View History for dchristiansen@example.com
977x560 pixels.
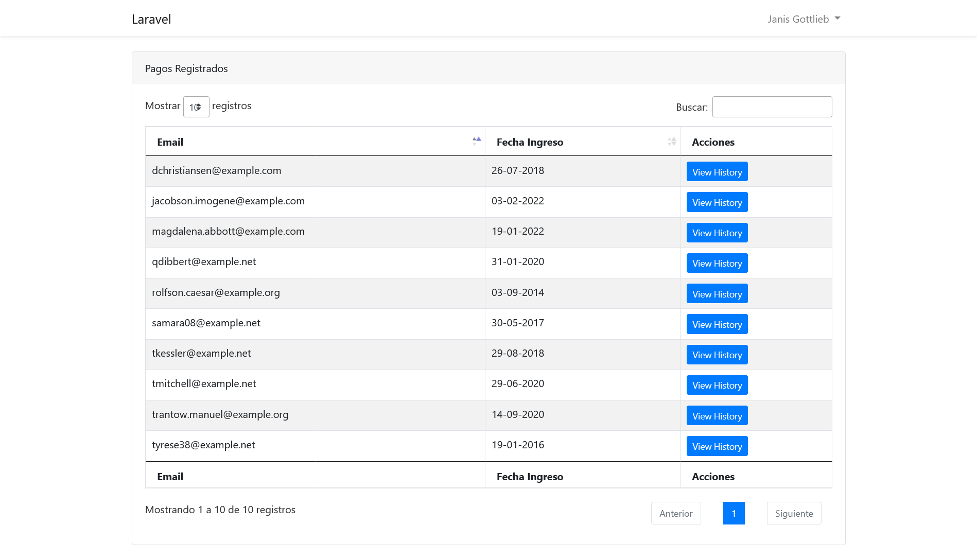point(717,171)
